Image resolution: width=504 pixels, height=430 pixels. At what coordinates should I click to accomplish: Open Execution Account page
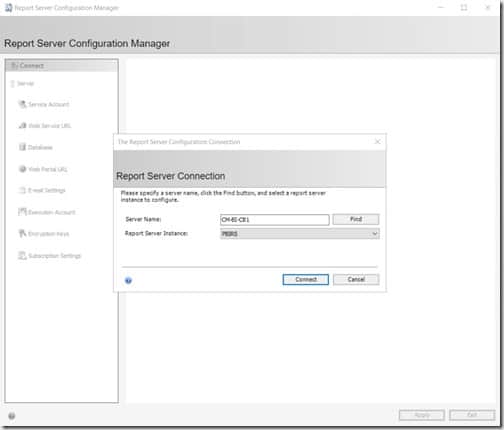pyautogui.click(x=52, y=212)
